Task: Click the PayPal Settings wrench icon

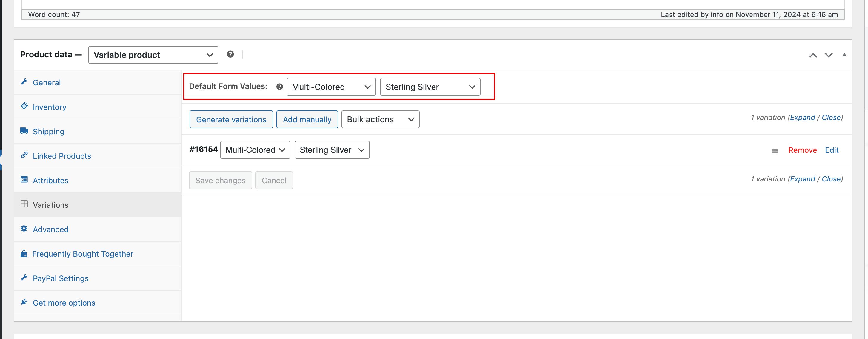Action: click(x=24, y=278)
